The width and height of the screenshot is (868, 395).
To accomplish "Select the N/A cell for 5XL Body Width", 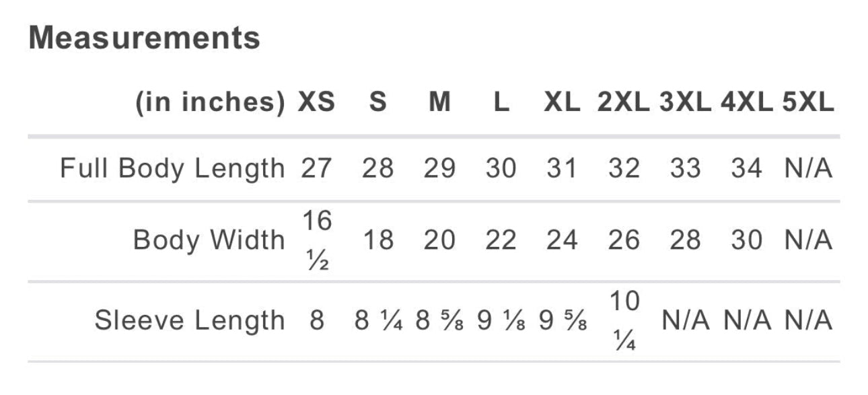I will pyautogui.click(x=807, y=240).
